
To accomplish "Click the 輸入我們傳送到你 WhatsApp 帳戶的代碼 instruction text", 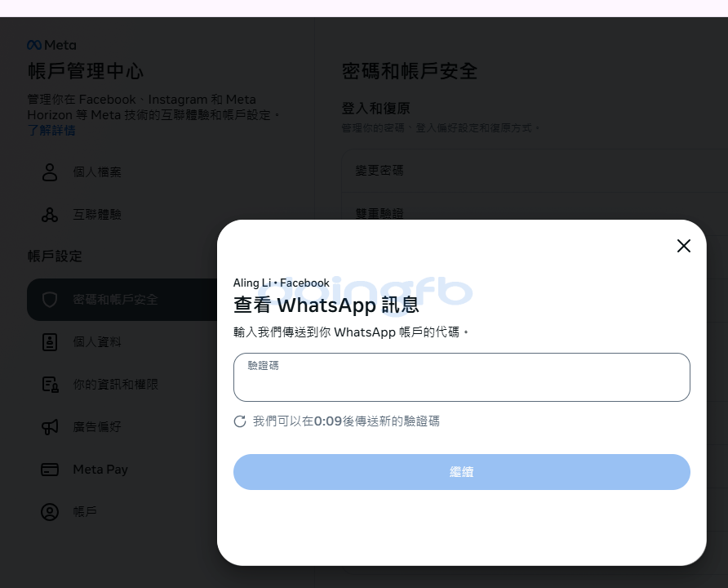I will [x=351, y=332].
